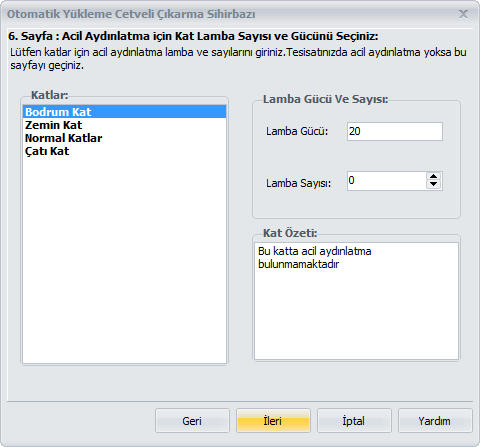480x447 pixels.
Task: Choose Normal Katlar from the floors list
Action: (x=124, y=138)
